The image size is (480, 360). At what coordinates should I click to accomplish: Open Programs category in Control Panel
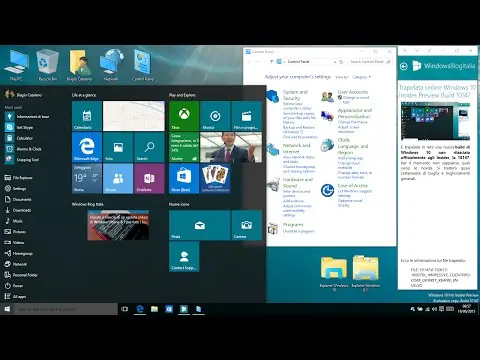tap(293, 225)
